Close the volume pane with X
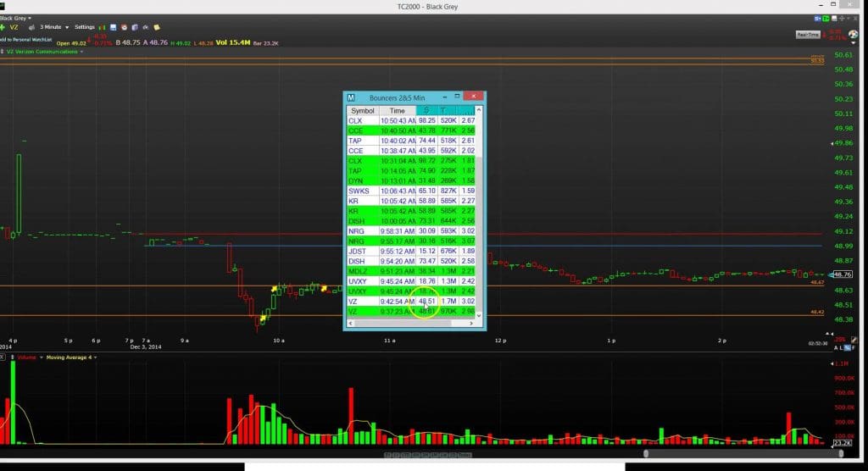Screen dimensions: 868x471 pyautogui.click(x=3, y=357)
